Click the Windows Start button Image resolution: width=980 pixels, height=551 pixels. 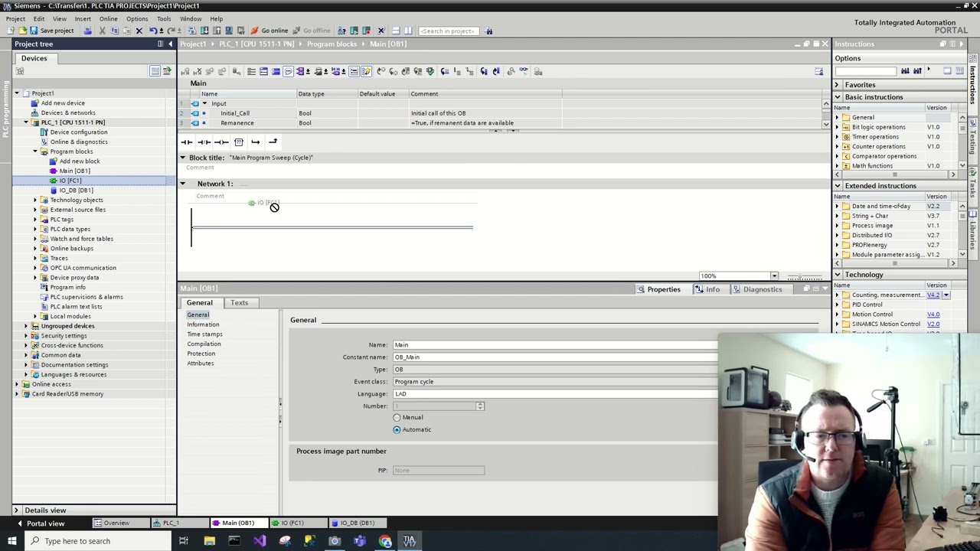pyautogui.click(x=11, y=541)
